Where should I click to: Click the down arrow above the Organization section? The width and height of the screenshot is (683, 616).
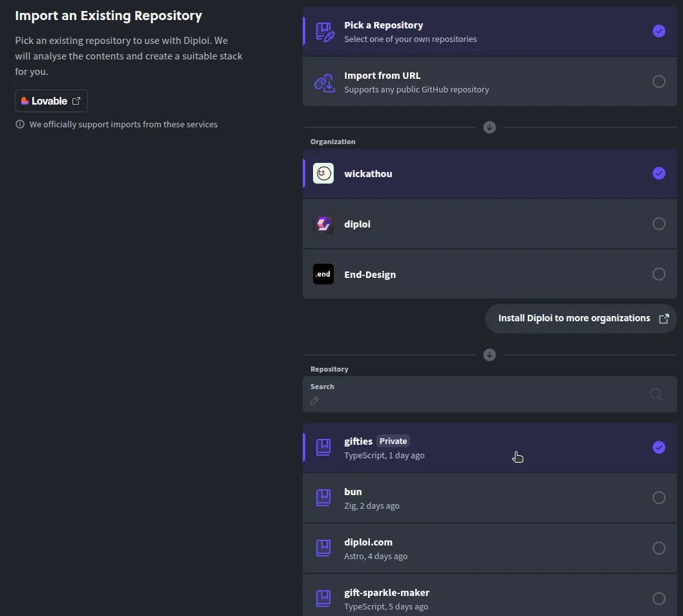pos(490,127)
